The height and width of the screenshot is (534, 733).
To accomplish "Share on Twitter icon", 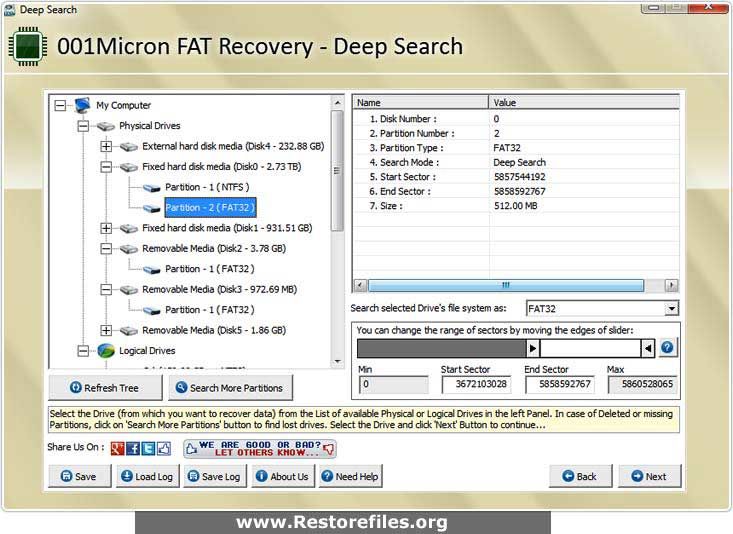I will click(148, 448).
